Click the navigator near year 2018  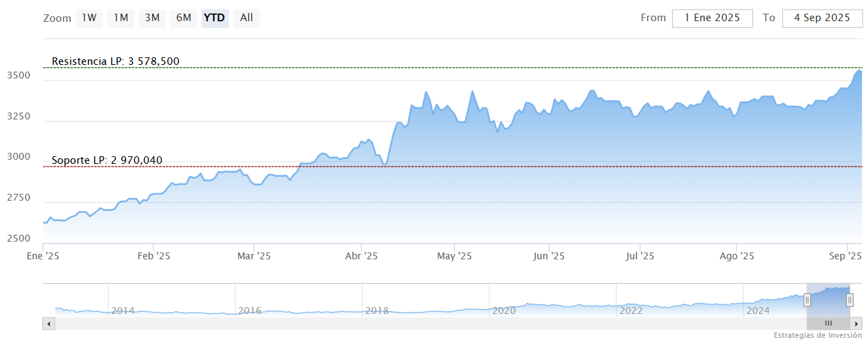click(x=376, y=311)
